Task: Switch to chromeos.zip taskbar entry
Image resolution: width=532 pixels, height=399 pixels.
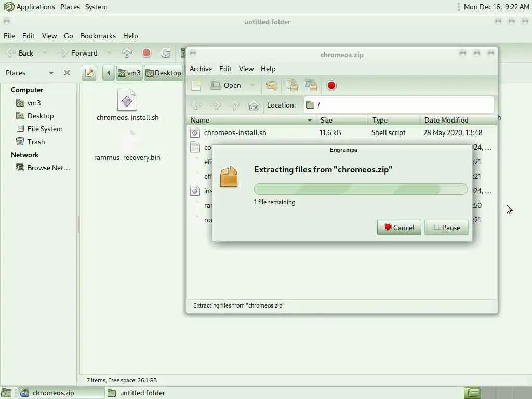Action: [x=61, y=393]
